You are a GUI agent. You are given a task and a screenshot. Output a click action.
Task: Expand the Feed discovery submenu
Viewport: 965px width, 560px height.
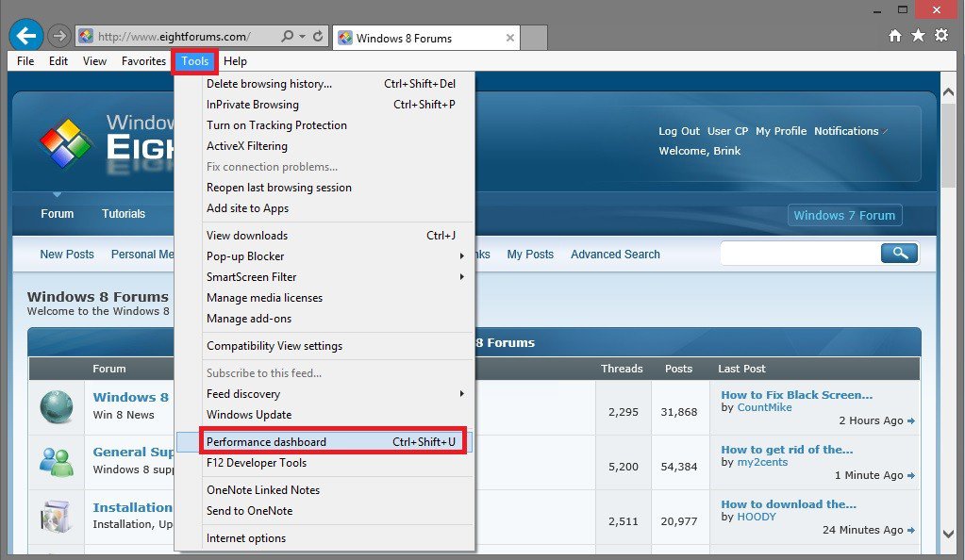pos(461,394)
